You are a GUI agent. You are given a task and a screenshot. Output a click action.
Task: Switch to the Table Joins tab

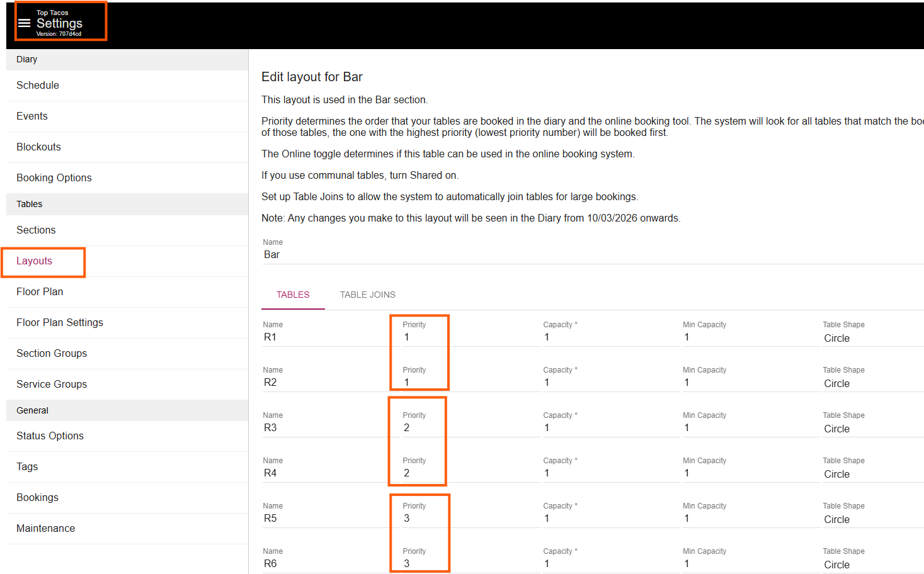pos(368,295)
